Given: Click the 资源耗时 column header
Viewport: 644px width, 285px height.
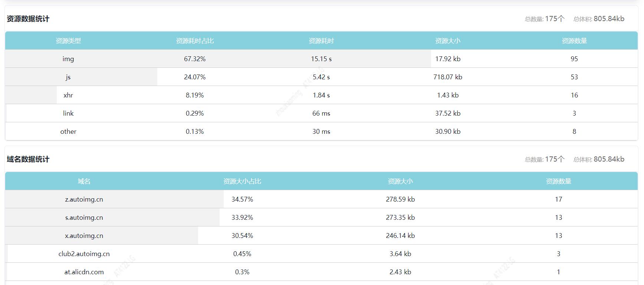Looking at the screenshot, I should click(321, 41).
